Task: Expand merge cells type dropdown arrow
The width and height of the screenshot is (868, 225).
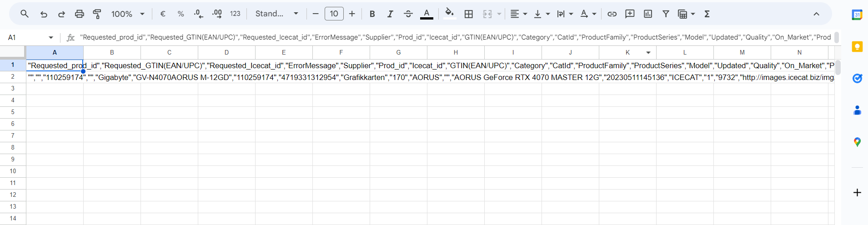Action: tap(499, 14)
